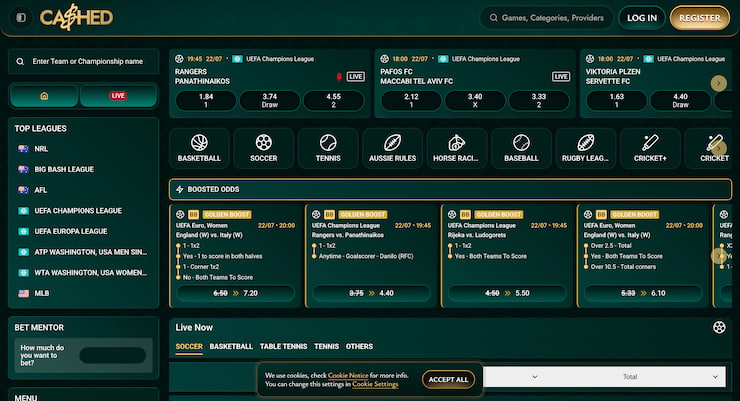
Task: Click the REGISTER button
Action: pyautogui.click(x=699, y=18)
